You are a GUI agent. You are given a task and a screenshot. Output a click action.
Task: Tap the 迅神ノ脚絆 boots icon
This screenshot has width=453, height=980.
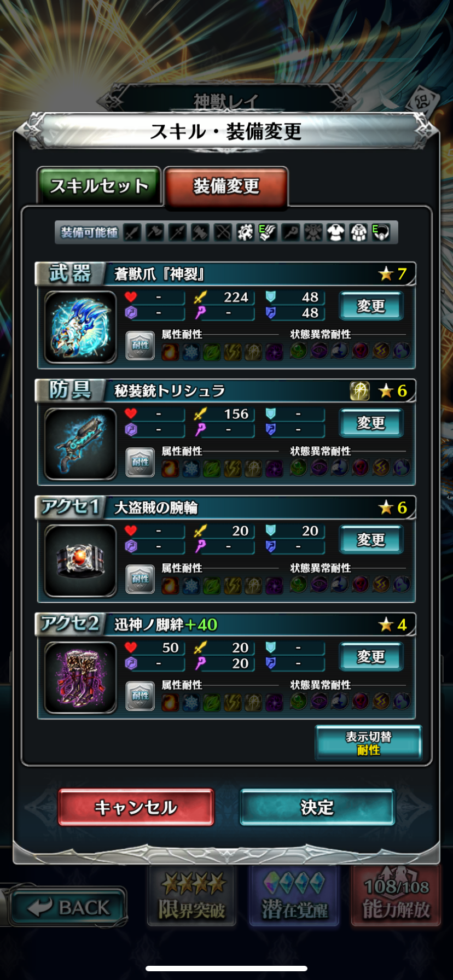pos(80,678)
